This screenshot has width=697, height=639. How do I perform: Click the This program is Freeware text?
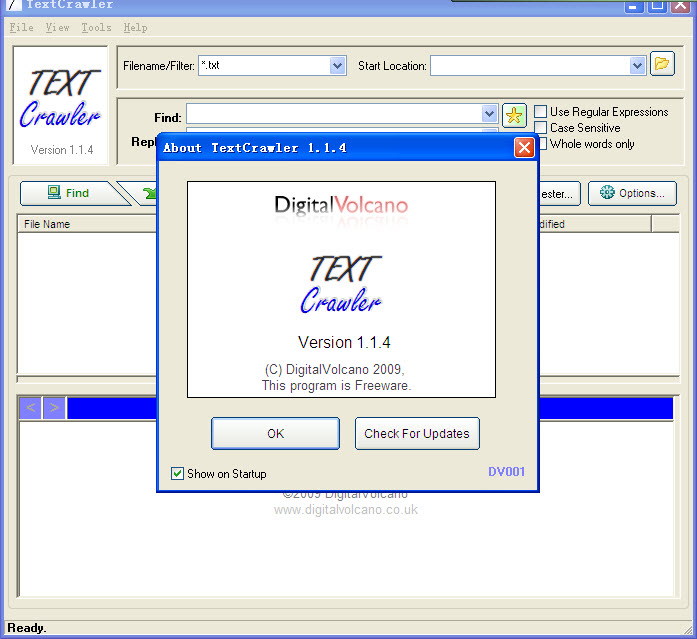click(x=336, y=385)
